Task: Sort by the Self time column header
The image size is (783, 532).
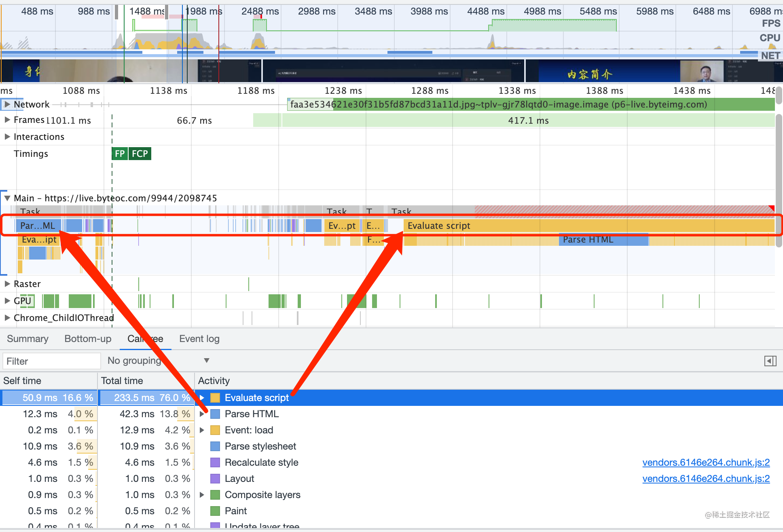Action: click(x=22, y=381)
